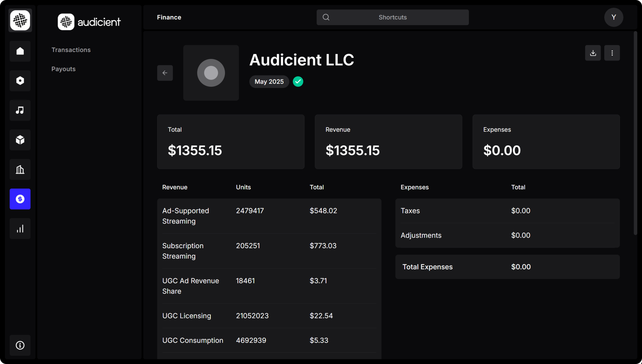Screen dimensions: 642x364
Task: Select the package cube icon in sidebar
Action: pos(20,140)
